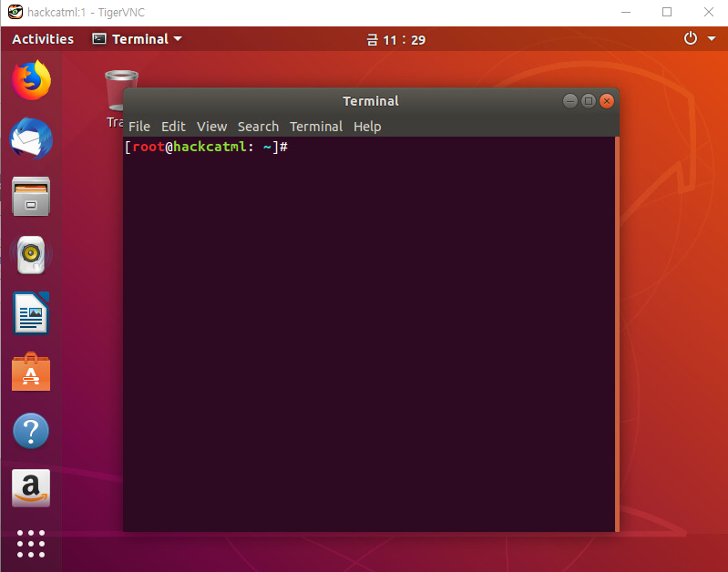This screenshot has width=728, height=572.
Task: Open the File menu in Terminal
Action: pos(139,127)
